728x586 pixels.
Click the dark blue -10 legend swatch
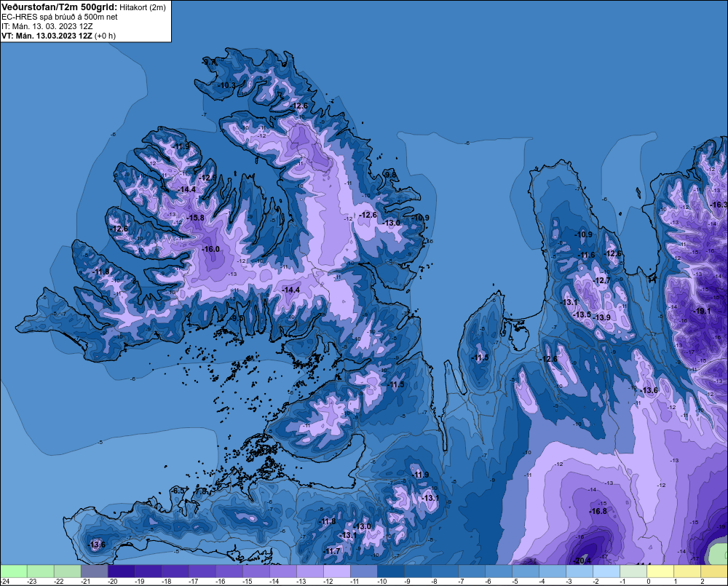[391, 571]
